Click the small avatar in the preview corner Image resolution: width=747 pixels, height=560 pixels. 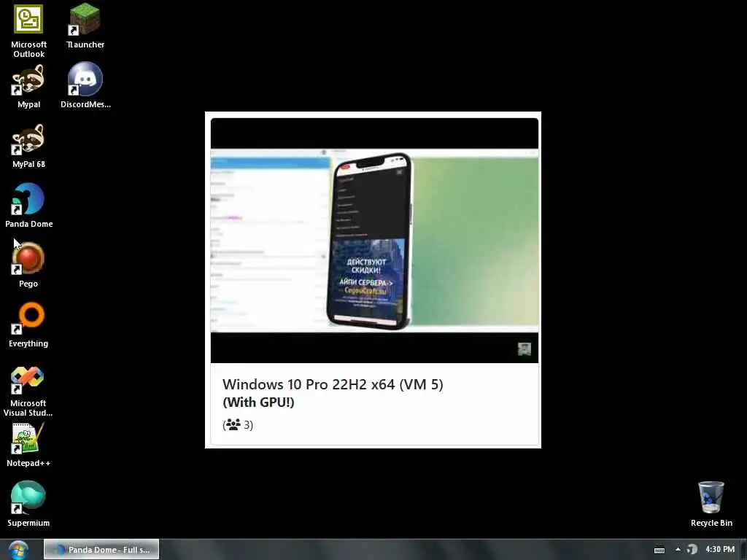(525, 349)
